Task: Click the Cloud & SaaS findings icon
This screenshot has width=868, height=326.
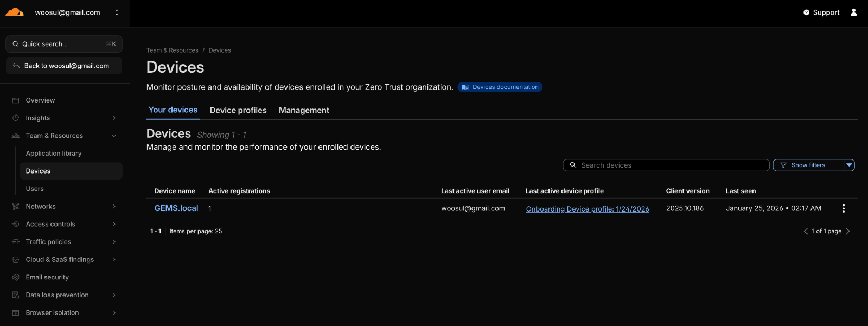Action: pos(16,260)
